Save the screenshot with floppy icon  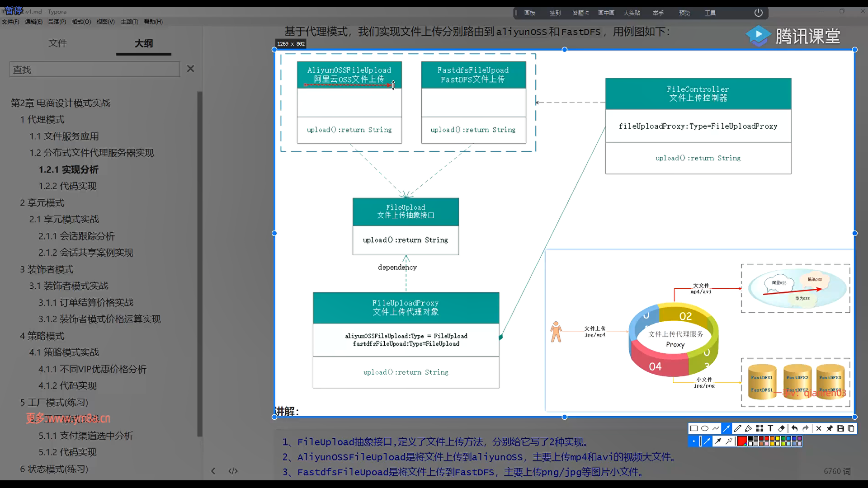tap(840, 428)
